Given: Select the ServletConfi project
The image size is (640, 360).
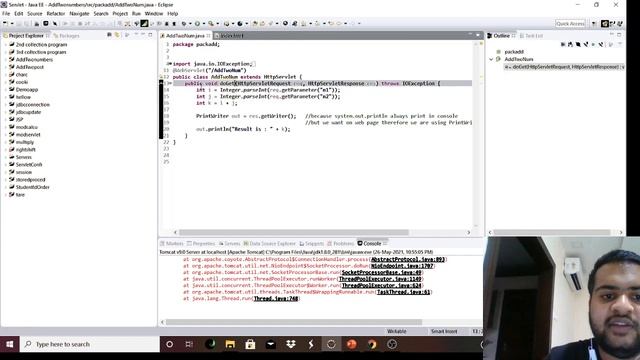Looking at the screenshot, I should pyautogui.click(x=29, y=164).
